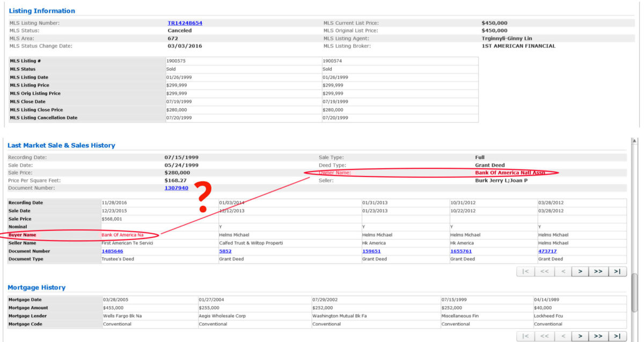Viewport: 644px width, 342px height.
Task: Skip forward several pages in Mortgage History
Action: point(598,336)
